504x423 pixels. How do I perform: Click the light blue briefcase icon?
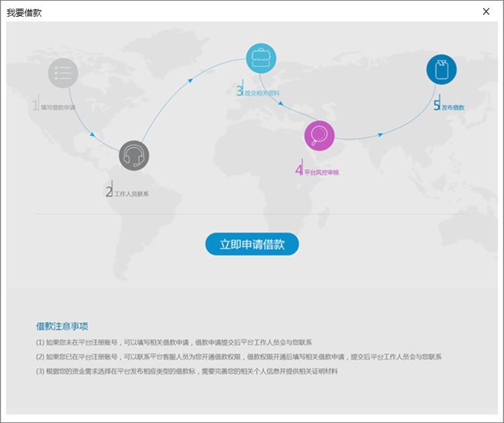261,58
